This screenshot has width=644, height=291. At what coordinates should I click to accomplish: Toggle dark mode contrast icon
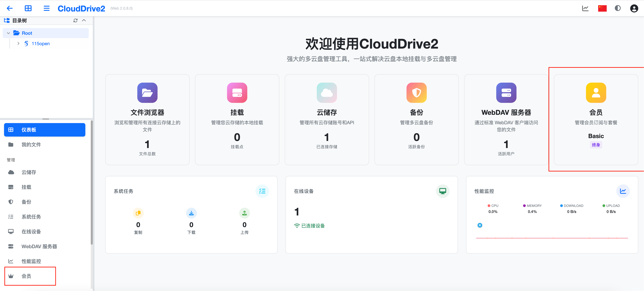(618, 8)
